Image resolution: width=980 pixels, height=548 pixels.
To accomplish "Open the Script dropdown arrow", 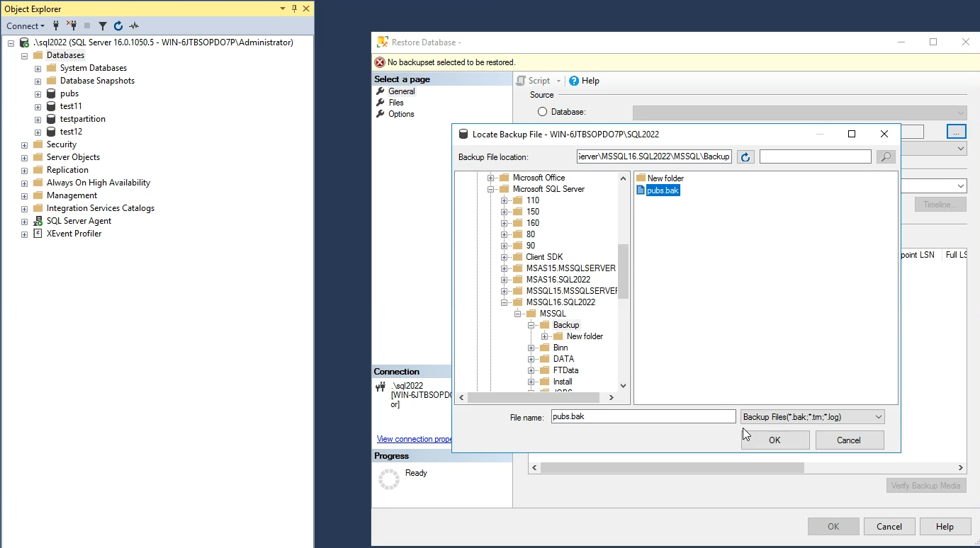I will pos(558,81).
